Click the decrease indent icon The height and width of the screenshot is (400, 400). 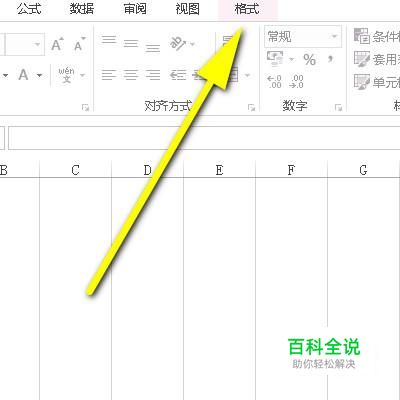tap(178, 75)
